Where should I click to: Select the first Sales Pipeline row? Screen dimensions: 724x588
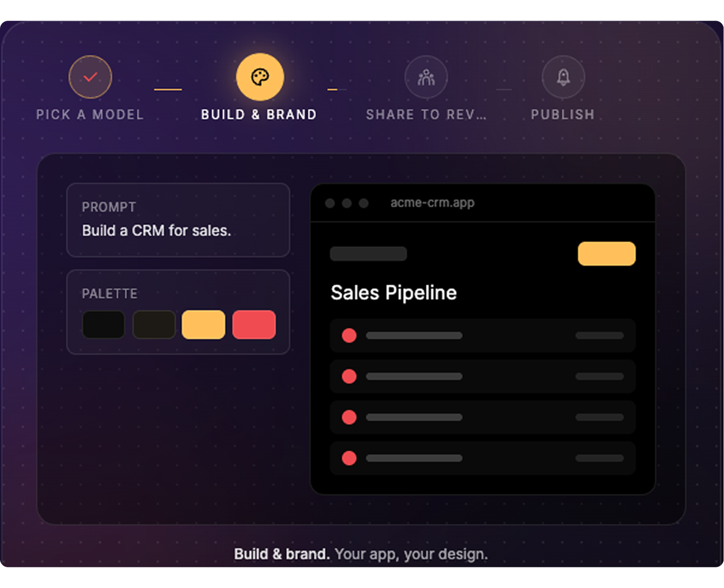click(x=483, y=335)
